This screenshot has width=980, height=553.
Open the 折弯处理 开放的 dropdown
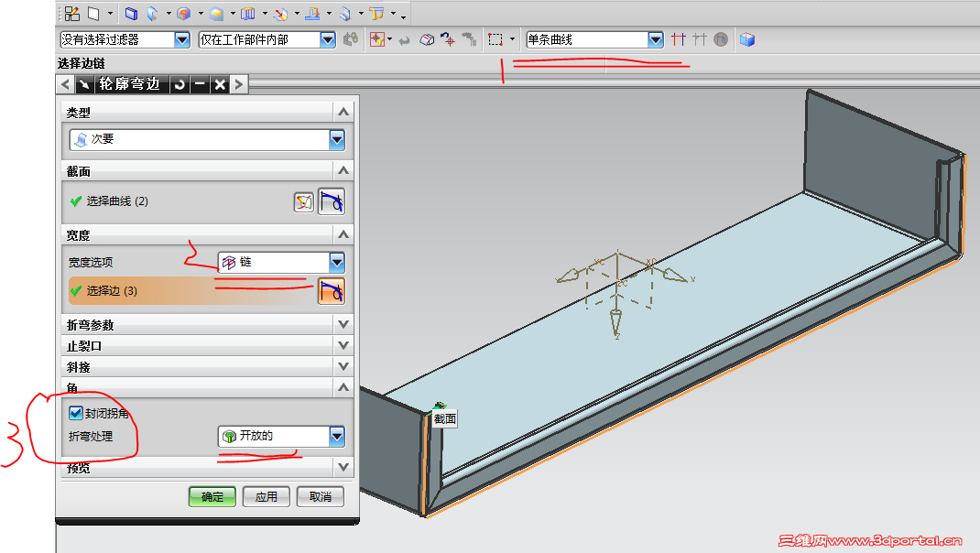337,436
